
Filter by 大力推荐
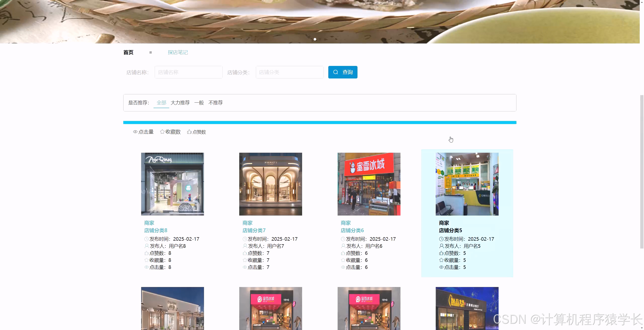click(180, 103)
